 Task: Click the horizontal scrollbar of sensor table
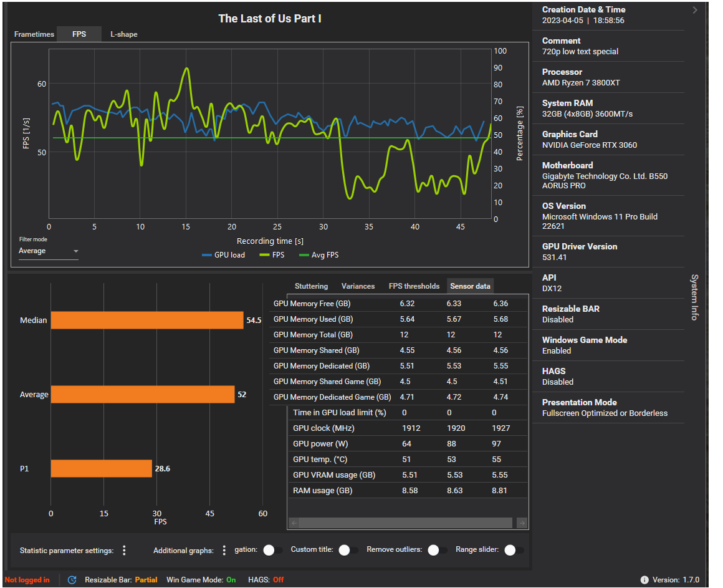406,523
